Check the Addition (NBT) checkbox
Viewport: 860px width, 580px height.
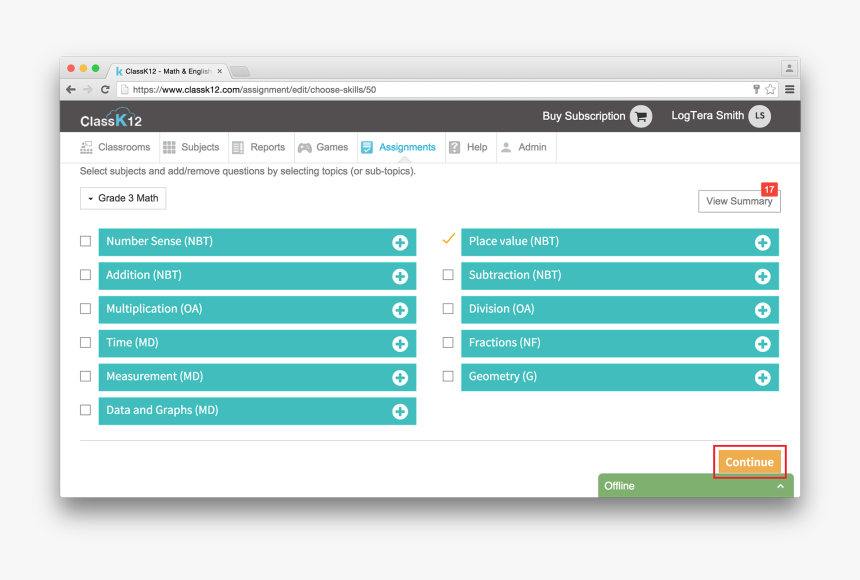pyautogui.click(x=85, y=275)
